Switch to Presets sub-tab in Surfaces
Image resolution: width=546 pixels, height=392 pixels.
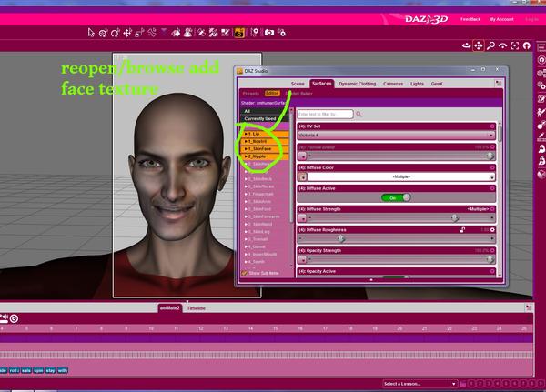pyautogui.click(x=251, y=94)
